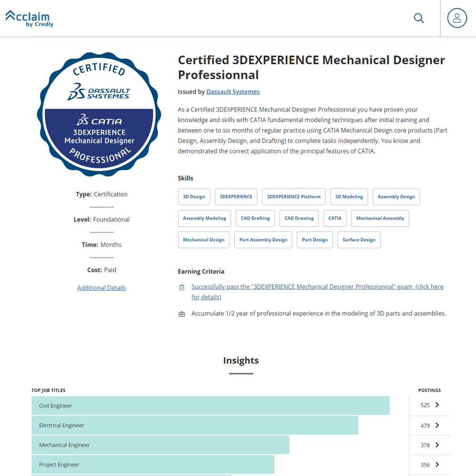Select the Part Design skill tag
The width and height of the screenshot is (476, 476).
click(x=315, y=240)
